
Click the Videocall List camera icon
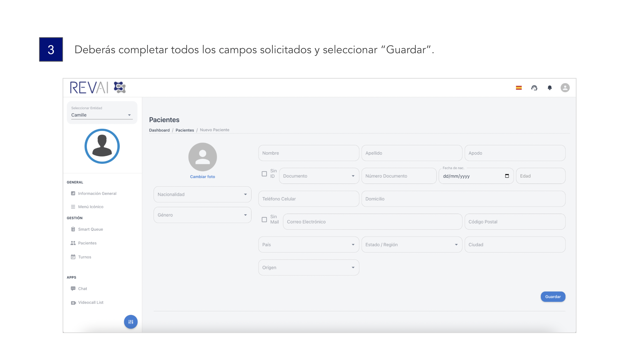pos(73,303)
